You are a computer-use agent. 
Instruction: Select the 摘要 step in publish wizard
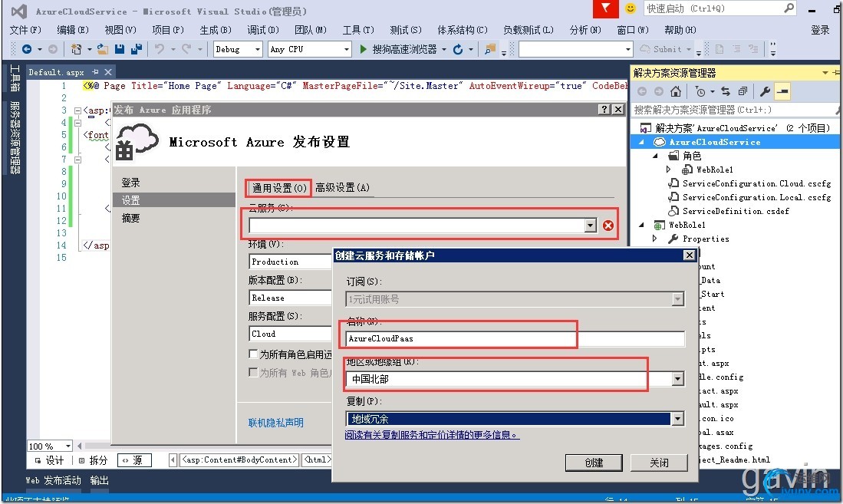[x=130, y=218]
